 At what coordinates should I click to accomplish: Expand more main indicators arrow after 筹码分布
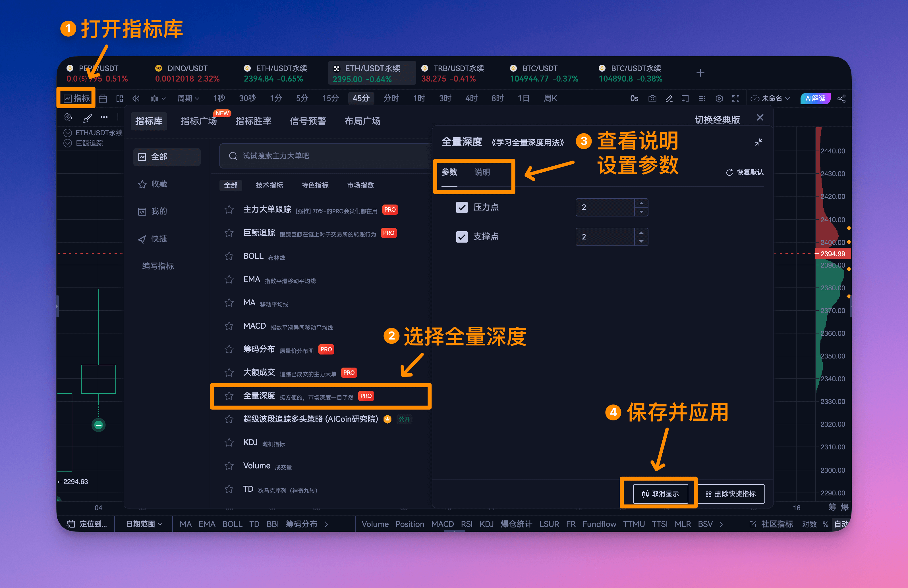[326, 524]
